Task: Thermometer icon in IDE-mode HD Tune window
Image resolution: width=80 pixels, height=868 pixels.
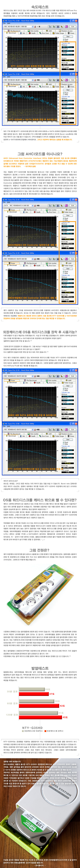Action: (x=35, y=206)
